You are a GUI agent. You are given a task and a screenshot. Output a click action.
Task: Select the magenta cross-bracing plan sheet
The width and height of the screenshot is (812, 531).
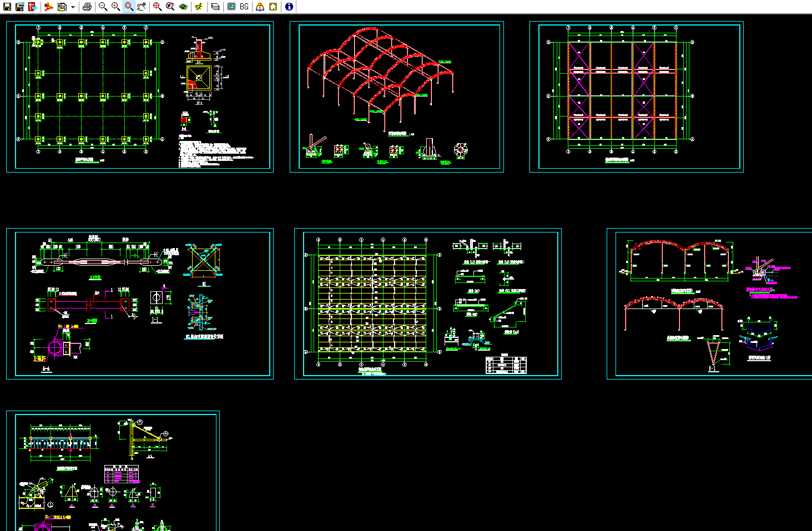(x=637, y=97)
